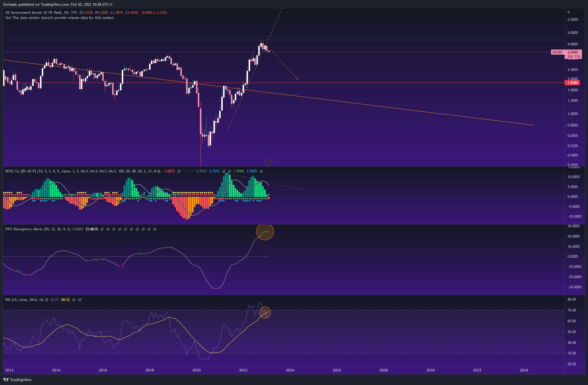Click the 0.530% price axis label
The width and height of the screenshot is (588, 385).
(573, 146)
